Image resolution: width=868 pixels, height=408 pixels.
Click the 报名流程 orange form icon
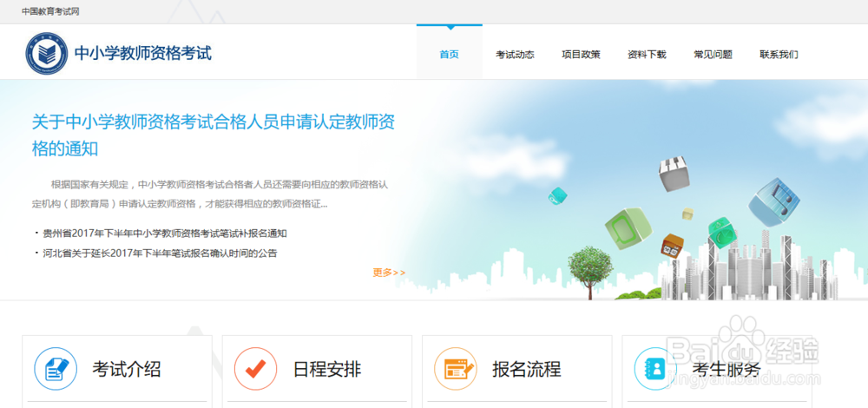coord(455,369)
